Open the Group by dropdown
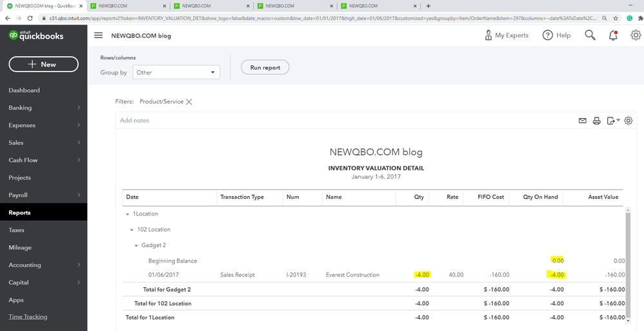The height and width of the screenshot is (331, 644). (176, 72)
